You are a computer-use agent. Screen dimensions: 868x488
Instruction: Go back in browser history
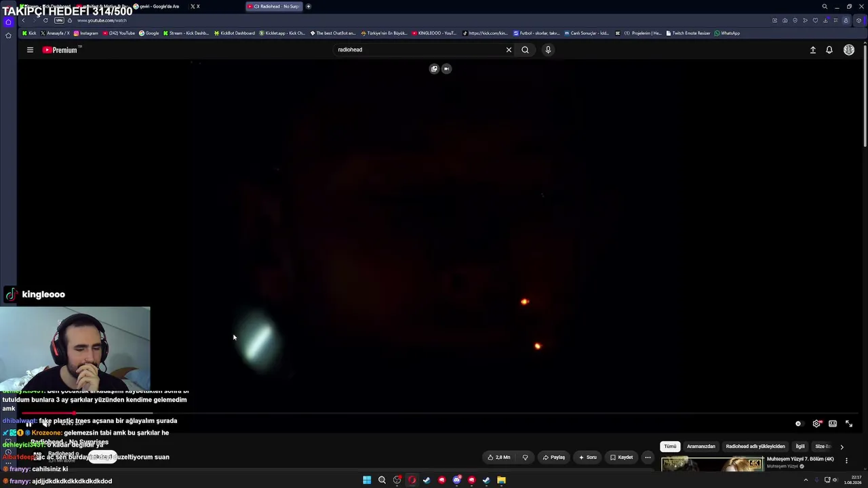23,20
